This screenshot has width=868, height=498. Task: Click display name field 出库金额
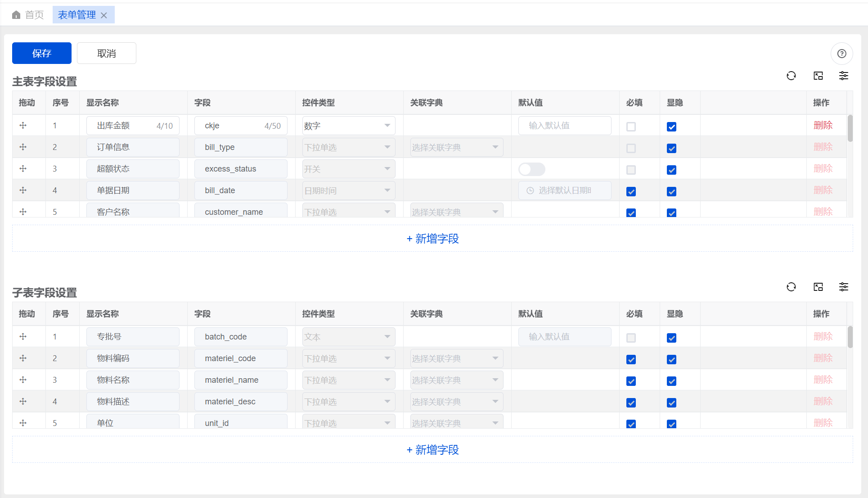pyautogui.click(x=133, y=126)
